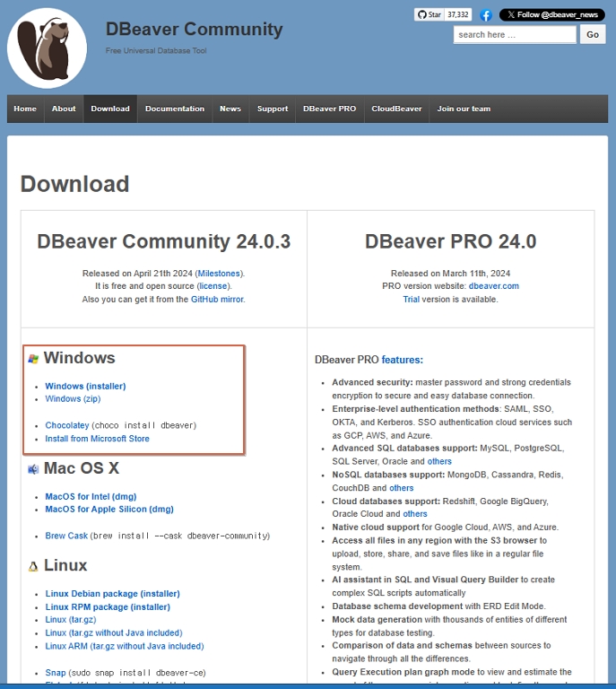This screenshot has width=616, height=689.
Task: Download Linux RPM package (installer)
Action: coord(108,606)
